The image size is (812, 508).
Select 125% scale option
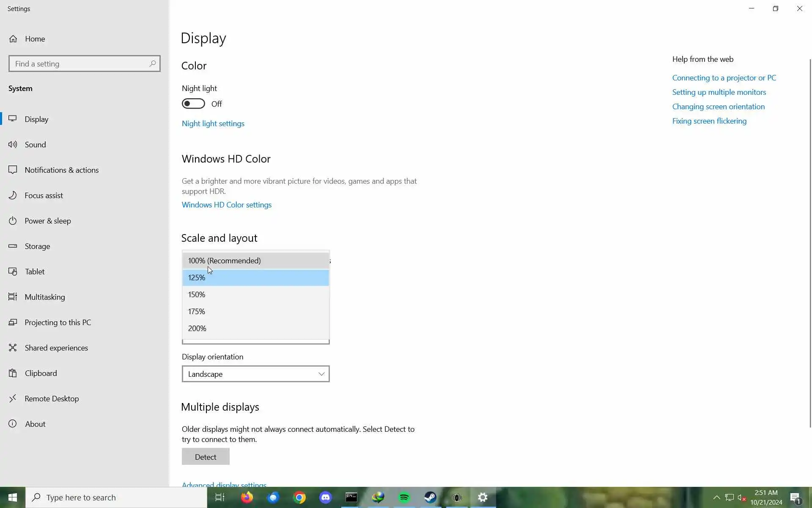pos(255,278)
